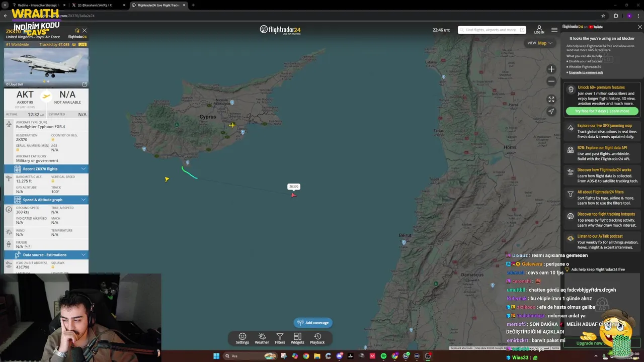
Task: Select the red ZK370 aircraft on map
Action: point(293,195)
